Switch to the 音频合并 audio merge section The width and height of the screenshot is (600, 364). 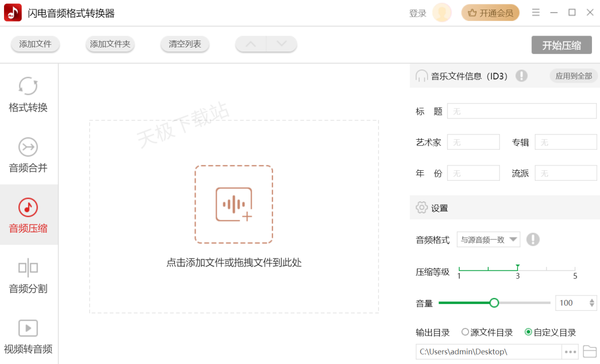click(x=28, y=155)
